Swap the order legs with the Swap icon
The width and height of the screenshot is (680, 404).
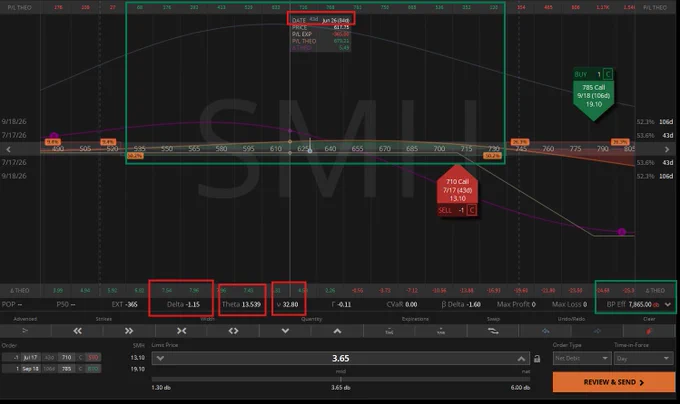493,331
